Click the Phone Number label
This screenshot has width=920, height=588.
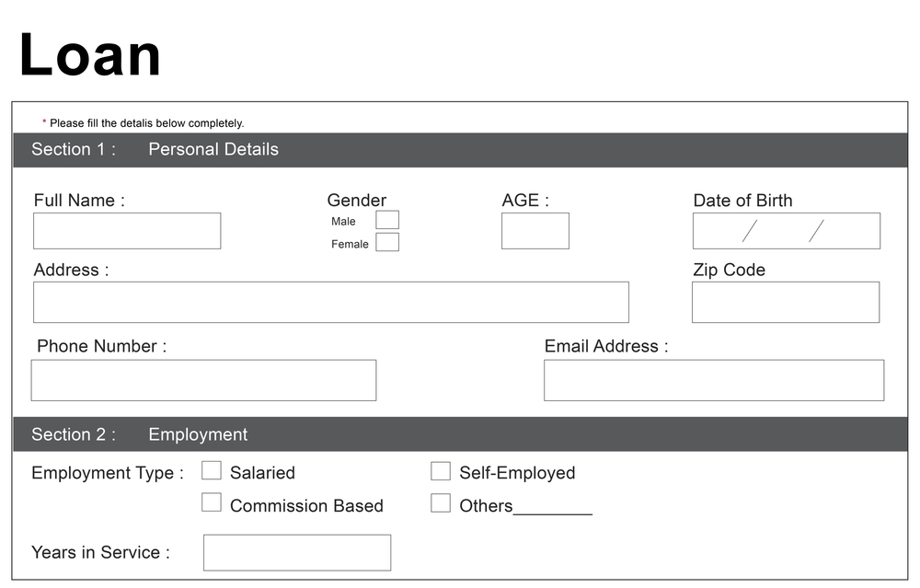pos(101,346)
